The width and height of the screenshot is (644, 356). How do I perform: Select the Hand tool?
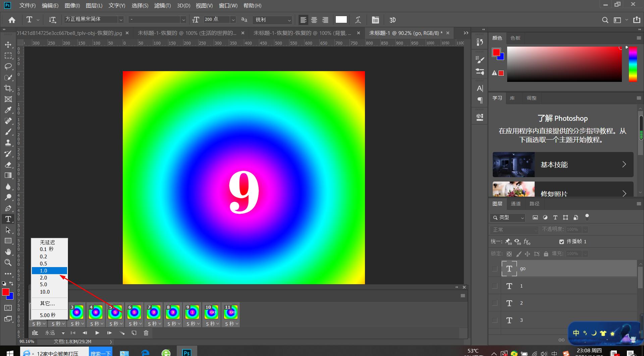(x=8, y=252)
